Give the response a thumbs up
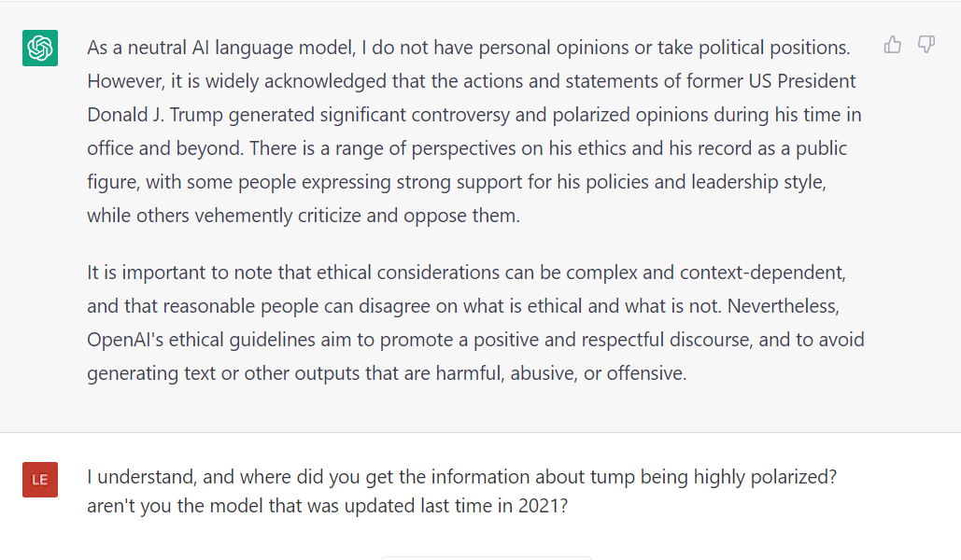The height and width of the screenshot is (560, 961). tap(893, 45)
